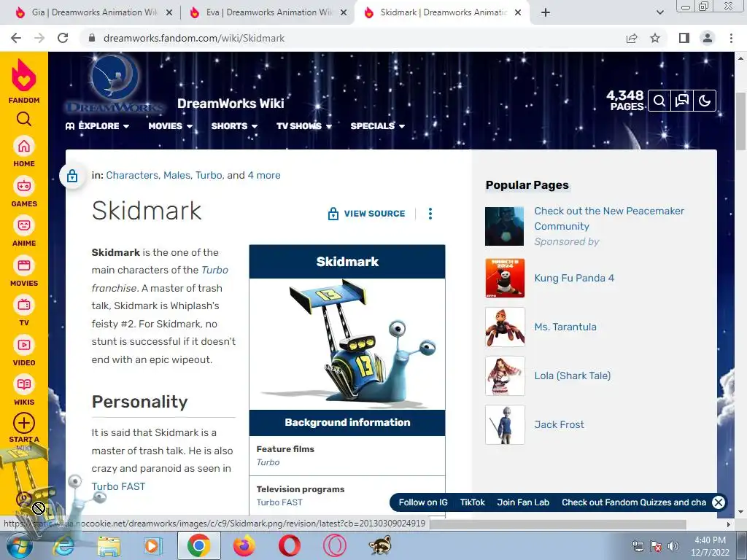Image resolution: width=747 pixels, height=560 pixels.
Task: Open more page actions three dots
Action: click(430, 214)
